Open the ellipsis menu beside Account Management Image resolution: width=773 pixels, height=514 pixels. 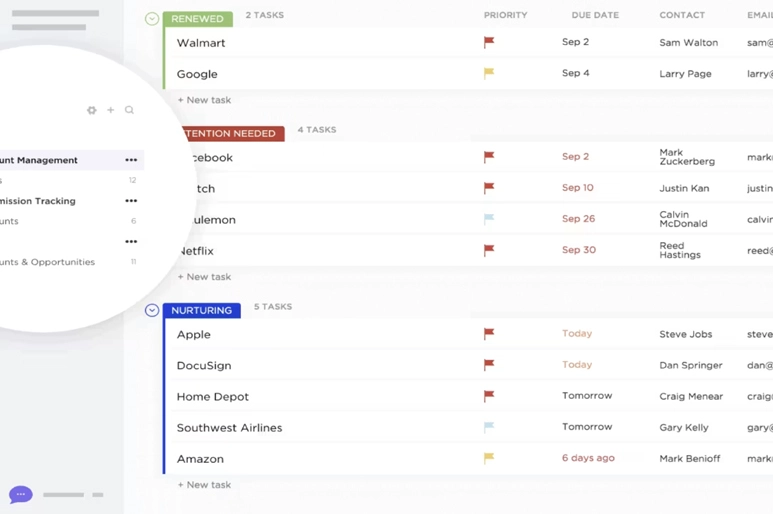131,160
